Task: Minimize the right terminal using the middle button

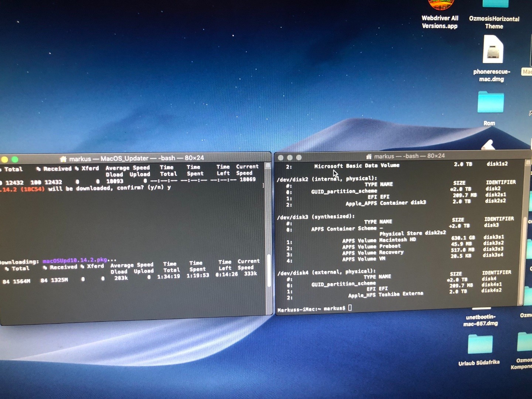Action: point(290,158)
